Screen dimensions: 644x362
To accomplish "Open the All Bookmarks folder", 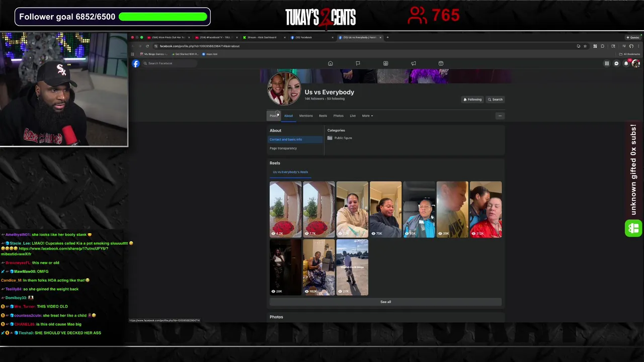I will tap(630, 54).
